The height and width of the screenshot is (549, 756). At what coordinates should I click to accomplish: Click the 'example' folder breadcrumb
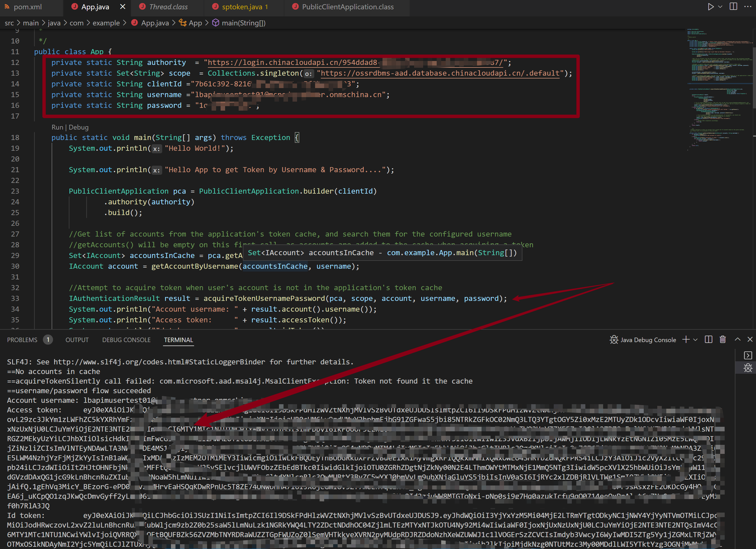[x=106, y=23]
